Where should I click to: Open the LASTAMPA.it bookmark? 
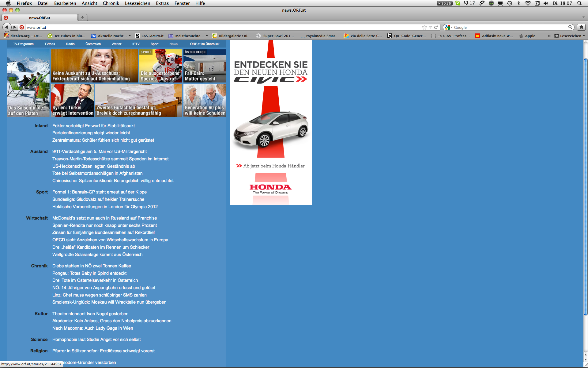pyautogui.click(x=149, y=36)
